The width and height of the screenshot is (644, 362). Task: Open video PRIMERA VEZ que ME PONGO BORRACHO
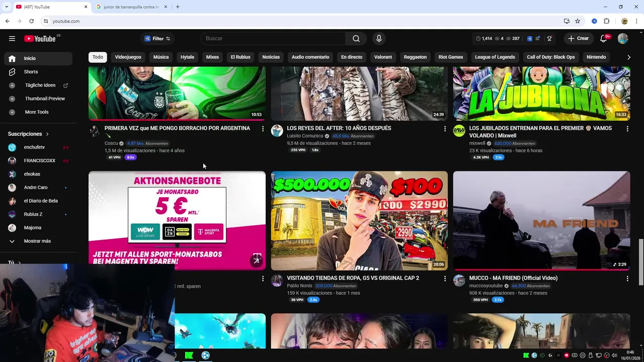coord(177,128)
